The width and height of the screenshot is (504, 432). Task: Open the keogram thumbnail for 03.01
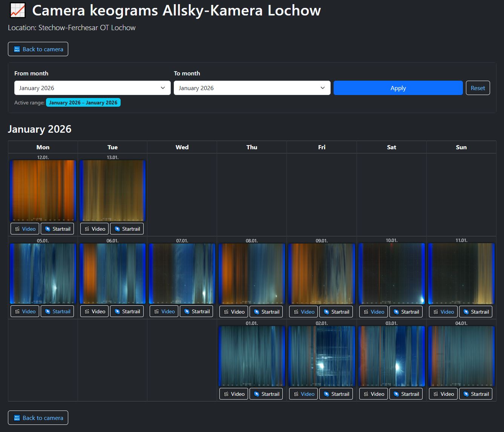coord(391,355)
